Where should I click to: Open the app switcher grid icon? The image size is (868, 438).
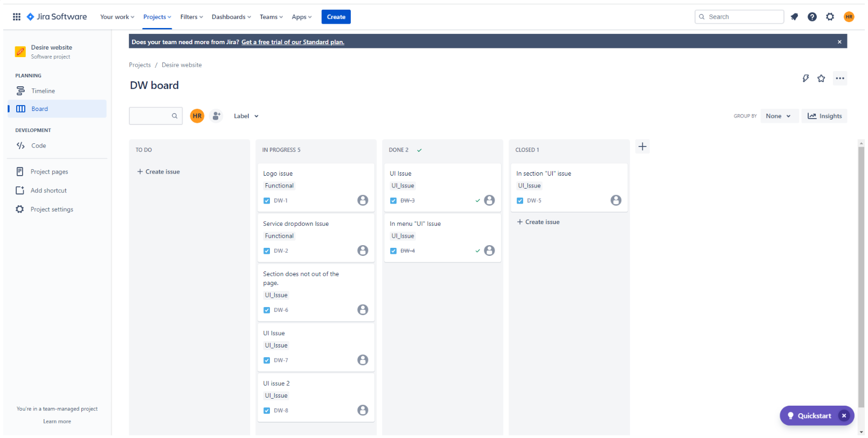(x=17, y=17)
